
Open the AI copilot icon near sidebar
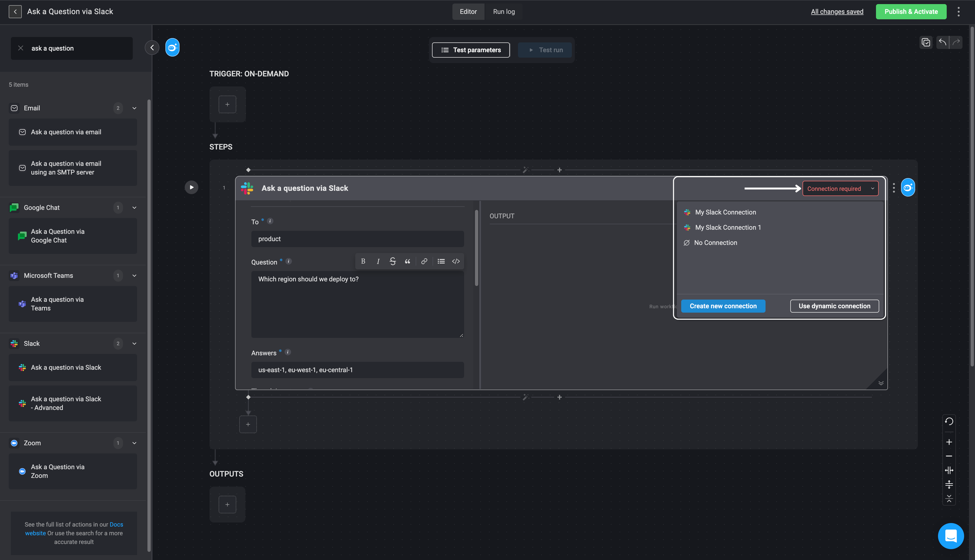pyautogui.click(x=172, y=48)
